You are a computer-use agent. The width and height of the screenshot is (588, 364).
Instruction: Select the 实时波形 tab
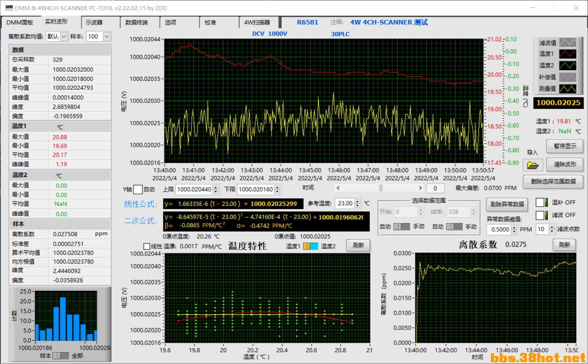(x=56, y=22)
